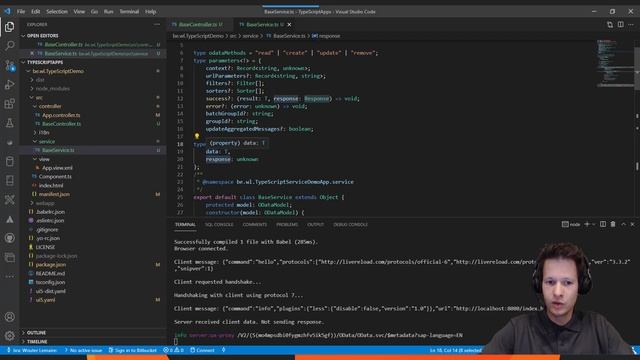Open terminal launch profile dropdown arrow
640x360 pixels.
593,224
